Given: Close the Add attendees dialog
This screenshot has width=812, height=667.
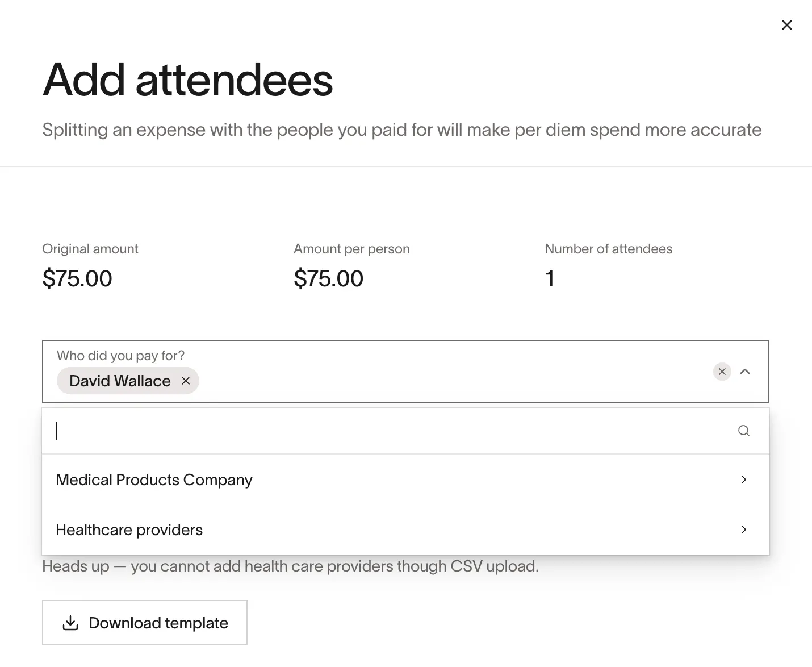Looking at the screenshot, I should click(786, 25).
